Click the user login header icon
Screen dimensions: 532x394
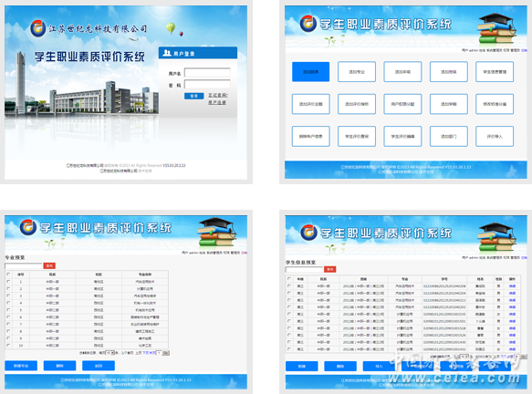coord(167,53)
